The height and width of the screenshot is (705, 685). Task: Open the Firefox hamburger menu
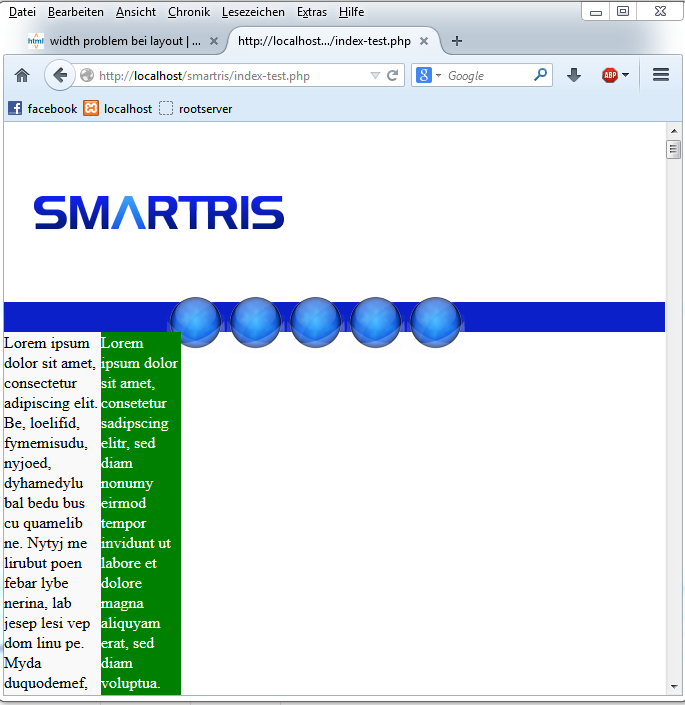coord(661,75)
